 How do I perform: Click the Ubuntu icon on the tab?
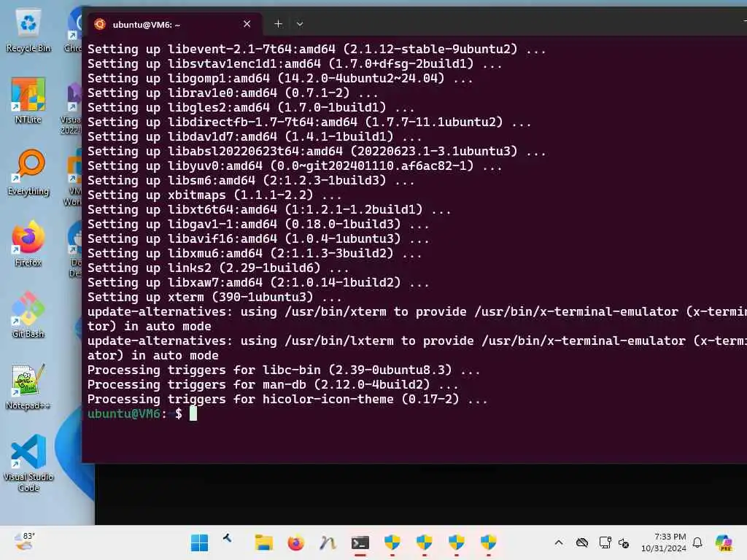[100, 24]
